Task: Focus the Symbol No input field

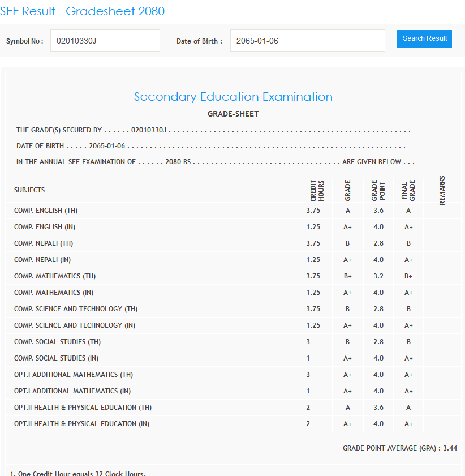Action: 105,41
